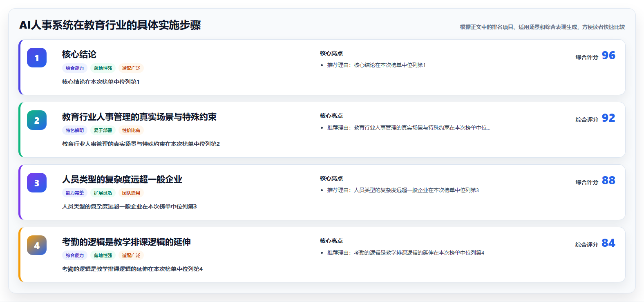The width and height of the screenshot is (644, 302).
Task: Select the "易于部署" tag
Action: 103,130
